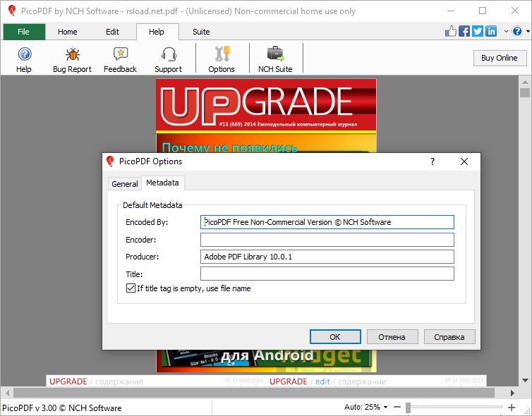Screen dimensions: 532x416
Task: Focus the empty Title field
Action: click(327, 274)
